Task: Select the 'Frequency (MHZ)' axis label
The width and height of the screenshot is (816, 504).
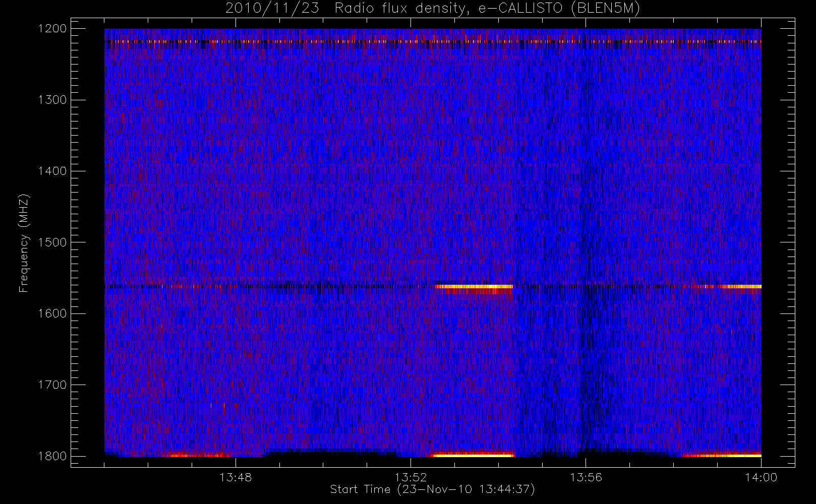Action: tap(23, 243)
